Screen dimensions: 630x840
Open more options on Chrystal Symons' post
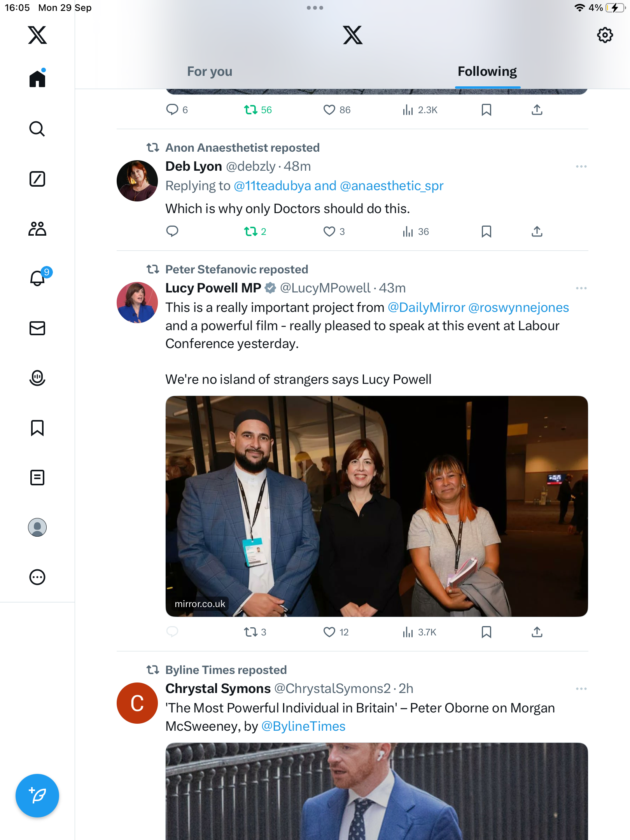[581, 689]
